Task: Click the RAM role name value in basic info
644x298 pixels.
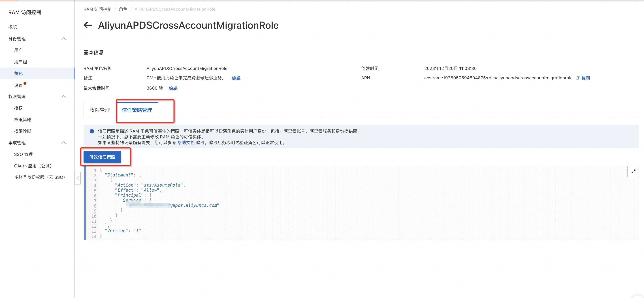Action: tap(187, 68)
